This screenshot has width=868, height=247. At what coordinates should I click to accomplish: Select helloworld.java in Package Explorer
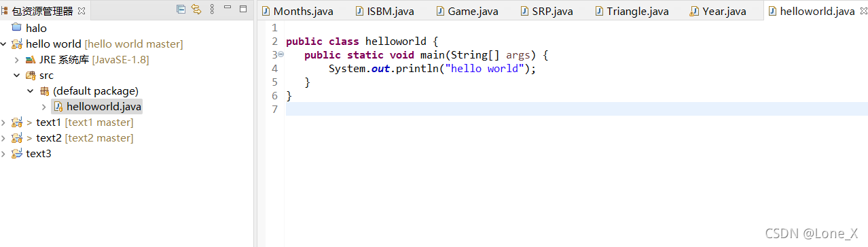point(104,107)
